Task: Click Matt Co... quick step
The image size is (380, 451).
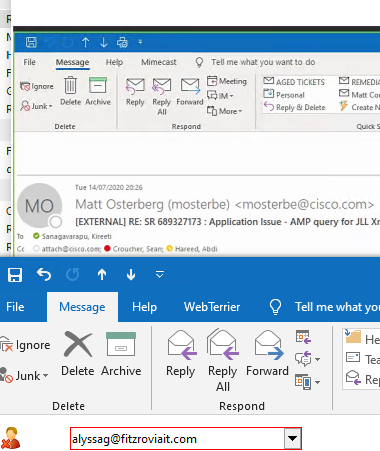Action: (x=359, y=95)
